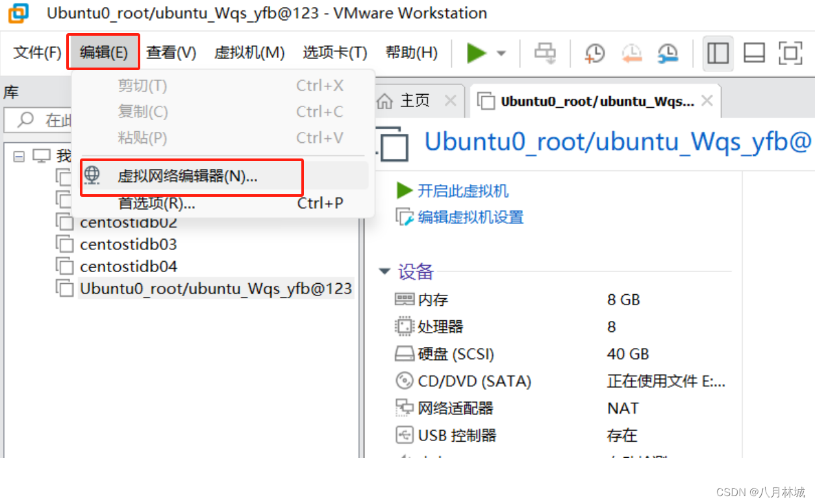Open the power options dropdown arrow
Viewport: 815px width, 504px height.
pyautogui.click(x=501, y=53)
